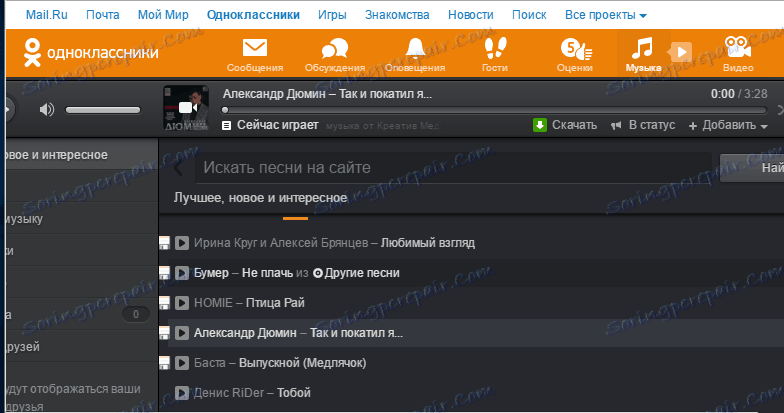Click the mini play button beside Музыка
Image resolution: width=784 pixels, height=413 pixels.
click(681, 52)
